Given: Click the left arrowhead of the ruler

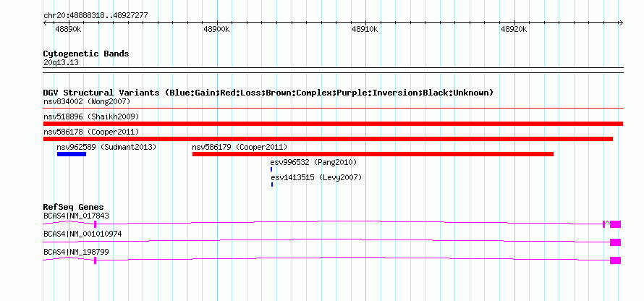Looking at the screenshot, I should (46, 23).
